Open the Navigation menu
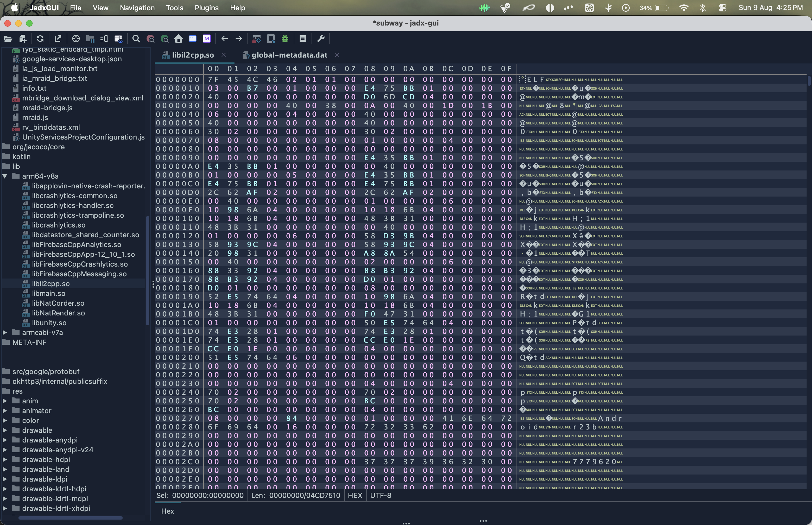The image size is (812, 525). pyautogui.click(x=137, y=8)
